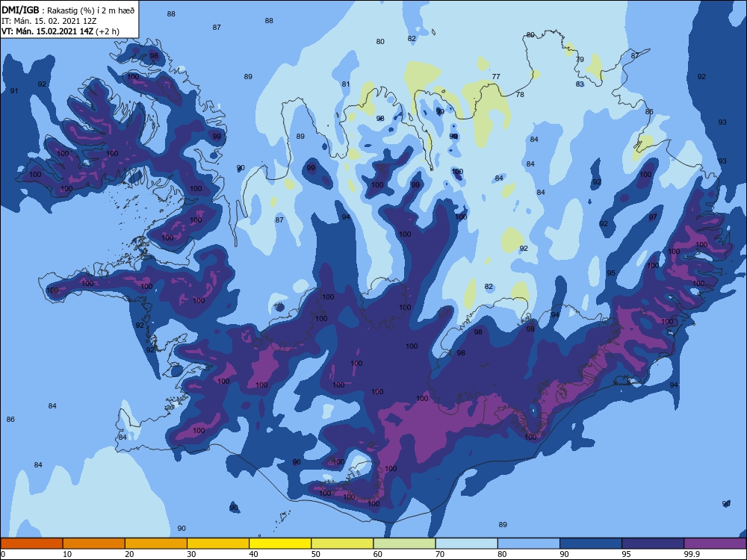747x560 pixels.
Task: Select the legend tick label 50
Action: (316, 554)
